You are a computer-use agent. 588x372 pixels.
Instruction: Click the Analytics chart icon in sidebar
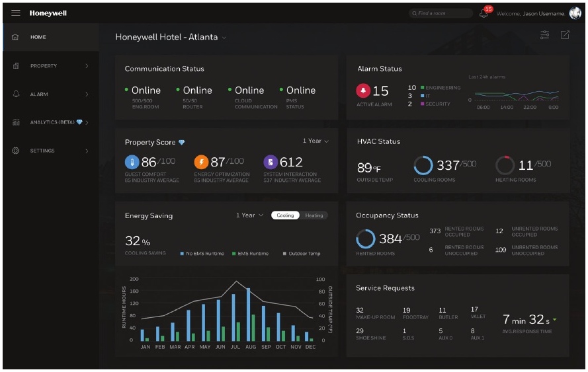point(16,122)
